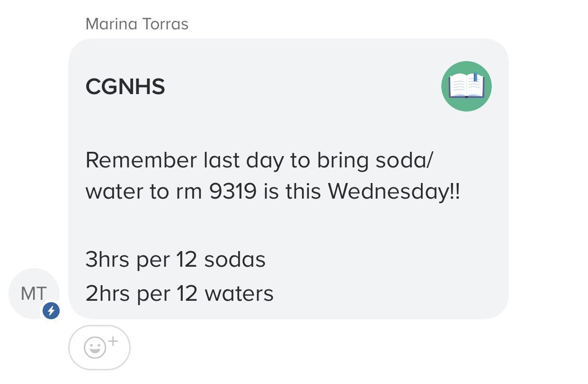The height and width of the screenshot is (384, 588).
Task: Click the word "sodas" in hours line
Action: (235, 260)
